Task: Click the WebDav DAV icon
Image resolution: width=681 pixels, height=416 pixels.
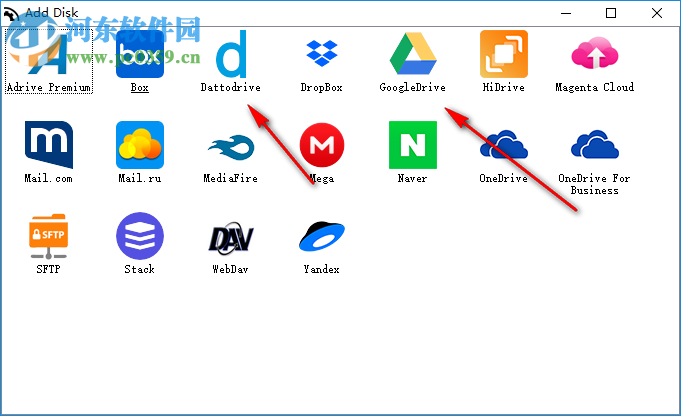Action: [231, 238]
